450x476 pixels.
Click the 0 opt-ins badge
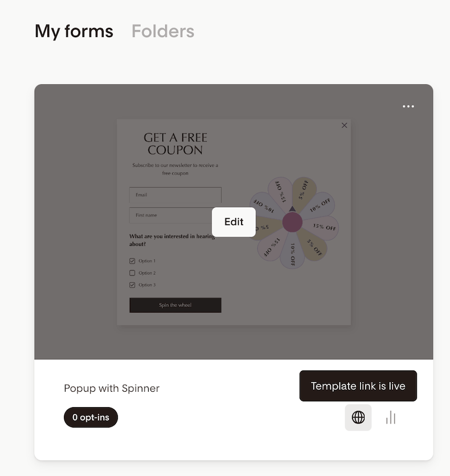pos(91,417)
